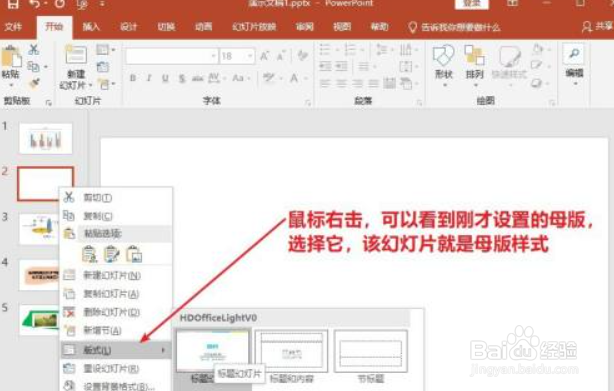The image size is (614, 391).
Task: Click the font color A button
Action: (x=294, y=78)
